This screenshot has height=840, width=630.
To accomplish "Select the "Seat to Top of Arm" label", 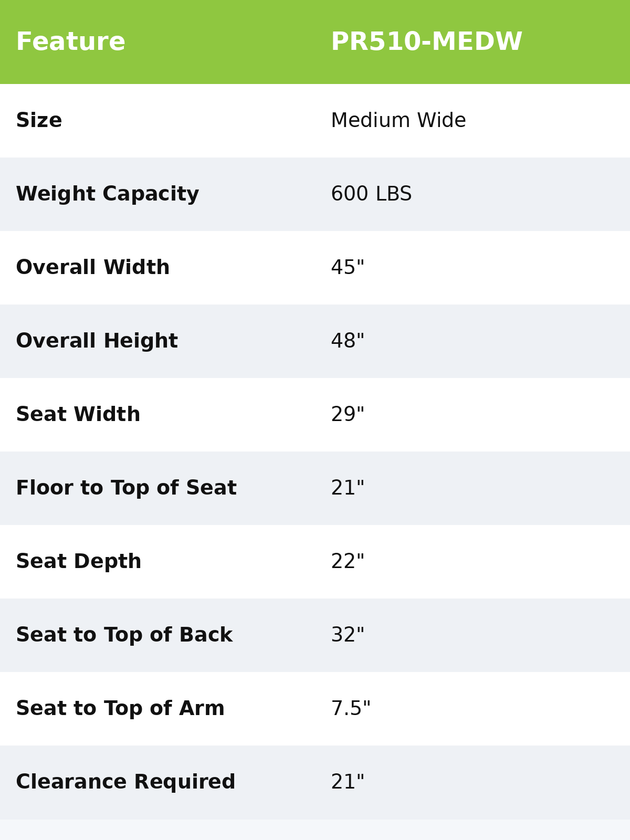I will click(120, 709).
